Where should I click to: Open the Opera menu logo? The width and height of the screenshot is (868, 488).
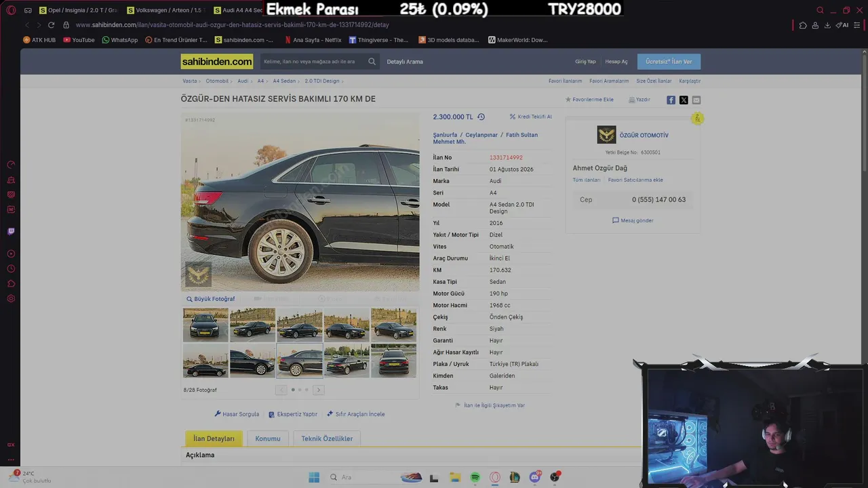click(x=11, y=10)
